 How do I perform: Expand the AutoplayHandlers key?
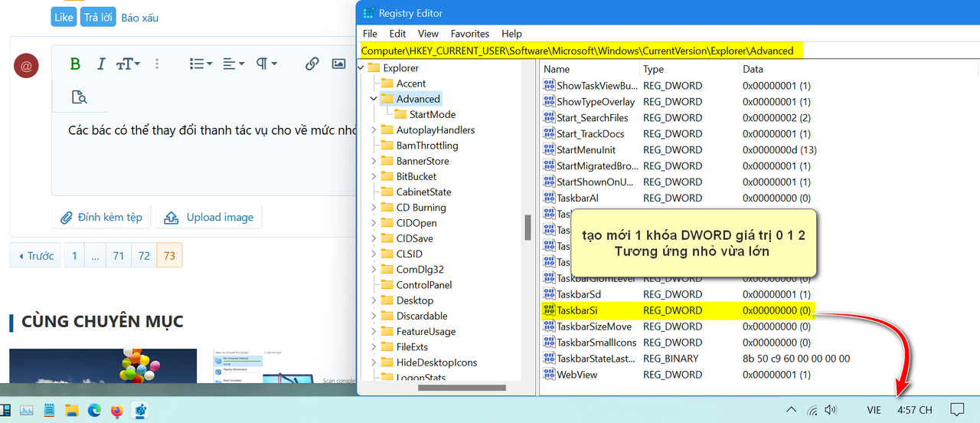pos(374,130)
